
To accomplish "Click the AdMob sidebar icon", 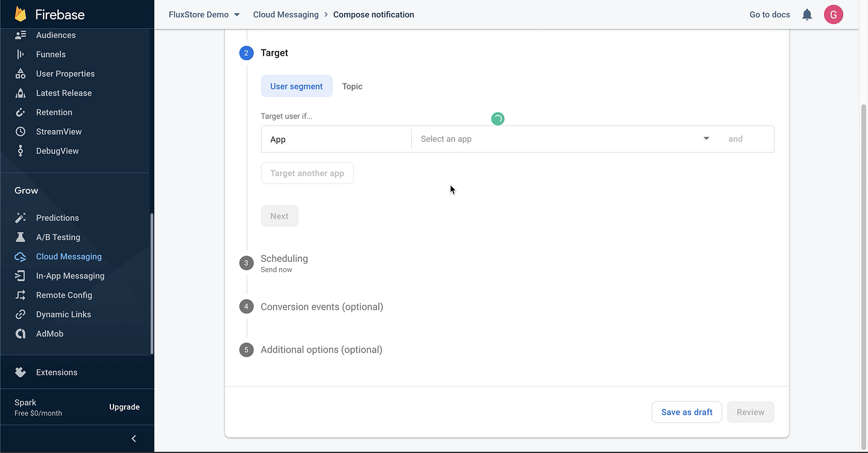I will click(20, 334).
